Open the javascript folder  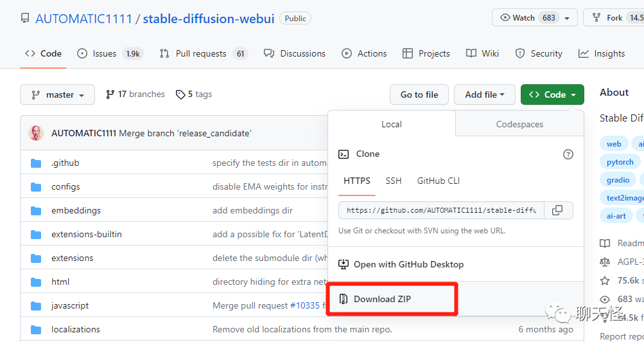70,306
